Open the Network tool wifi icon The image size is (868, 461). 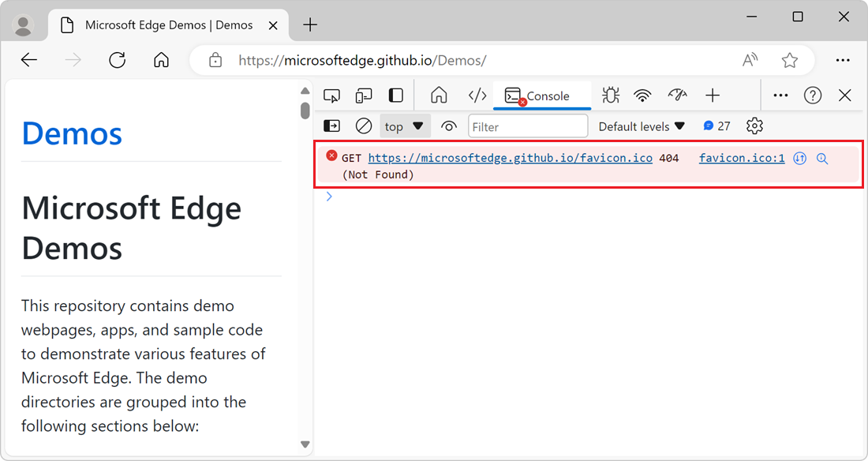643,96
